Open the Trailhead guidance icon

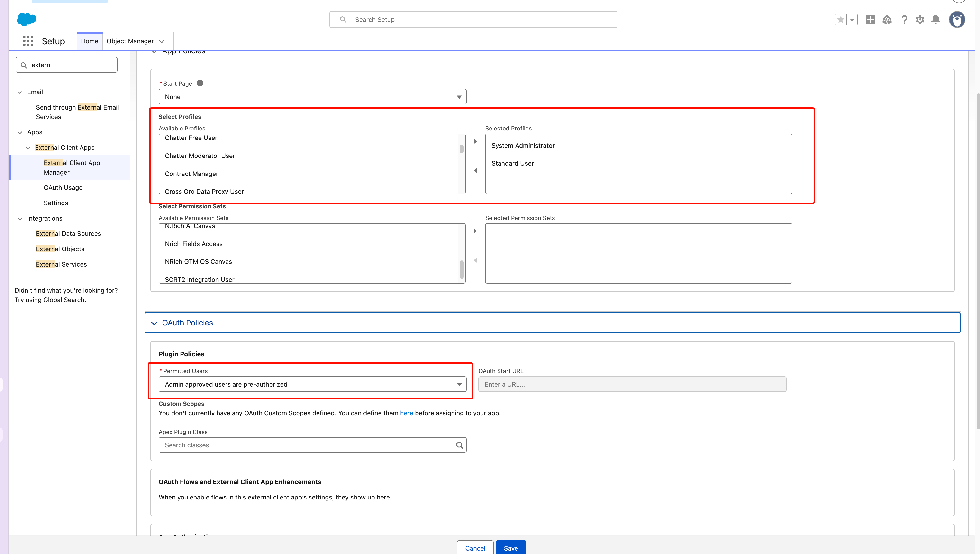point(887,19)
